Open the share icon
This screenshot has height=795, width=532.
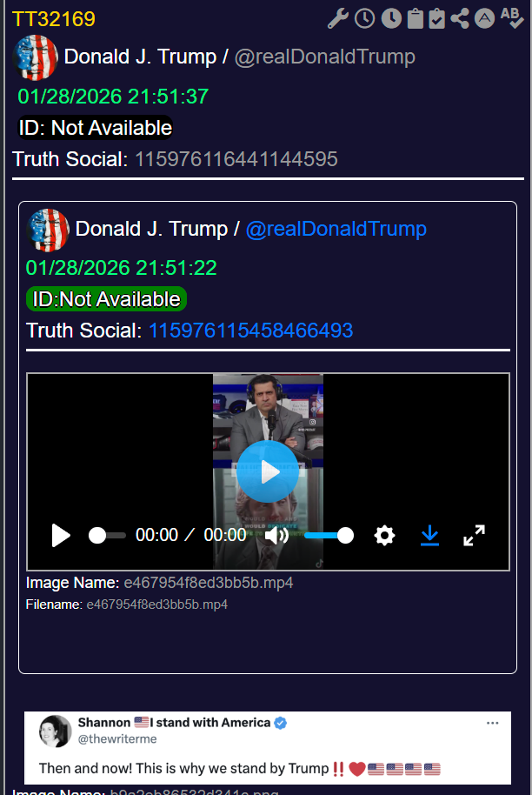tap(461, 18)
